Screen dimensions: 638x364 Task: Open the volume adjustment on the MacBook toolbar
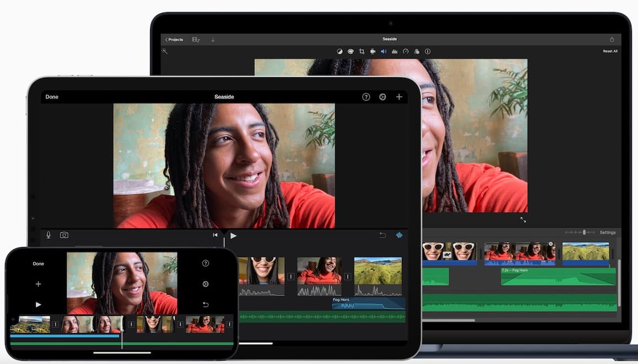(x=384, y=51)
